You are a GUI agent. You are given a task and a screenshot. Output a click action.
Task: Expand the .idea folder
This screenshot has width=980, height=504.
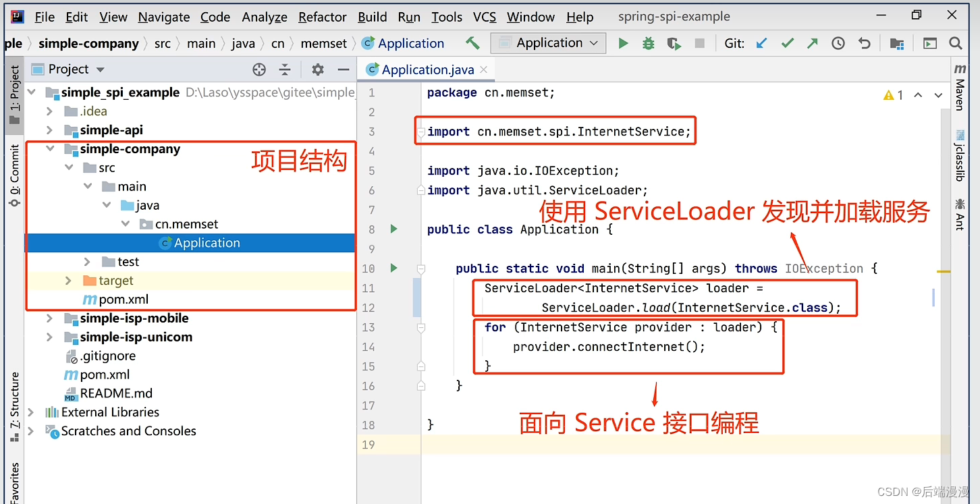[x=49, y=111]
